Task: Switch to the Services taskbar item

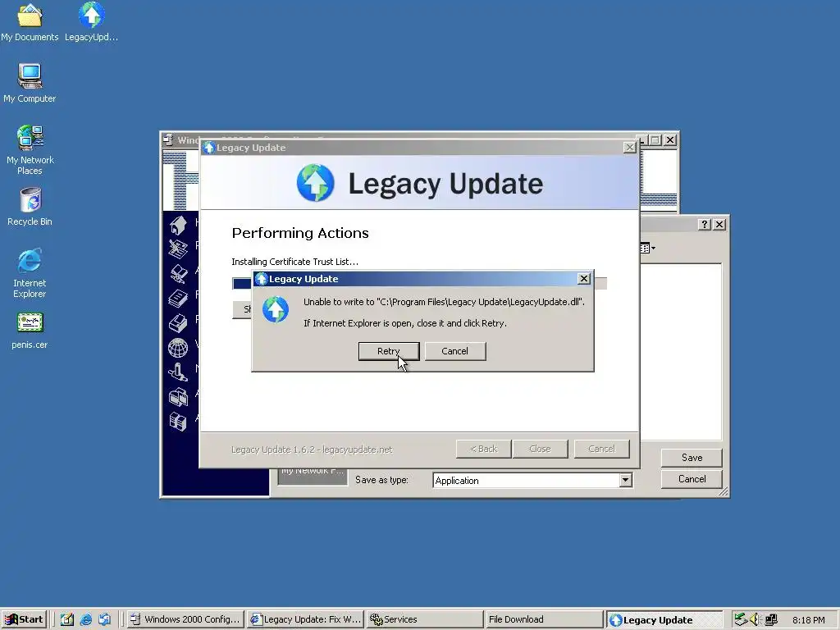Action: pyautogui.click(x=425, y=619)
